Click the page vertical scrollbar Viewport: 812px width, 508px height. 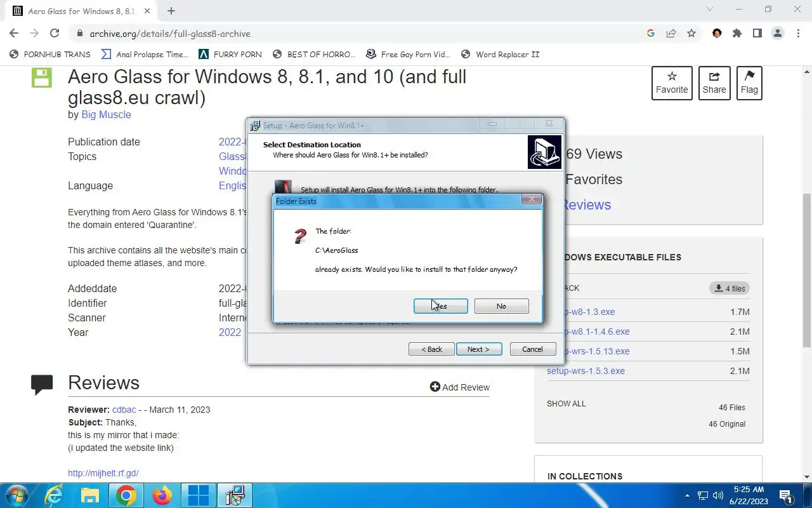pos(807,270)
